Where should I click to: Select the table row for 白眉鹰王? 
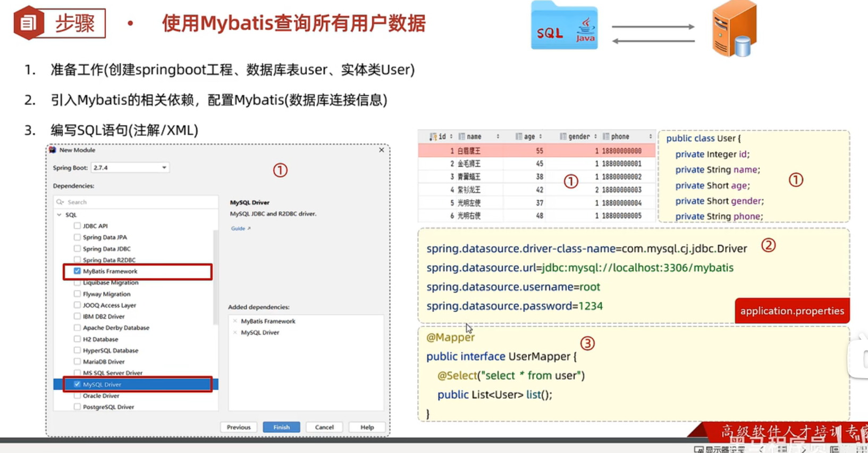click(537, 151)
